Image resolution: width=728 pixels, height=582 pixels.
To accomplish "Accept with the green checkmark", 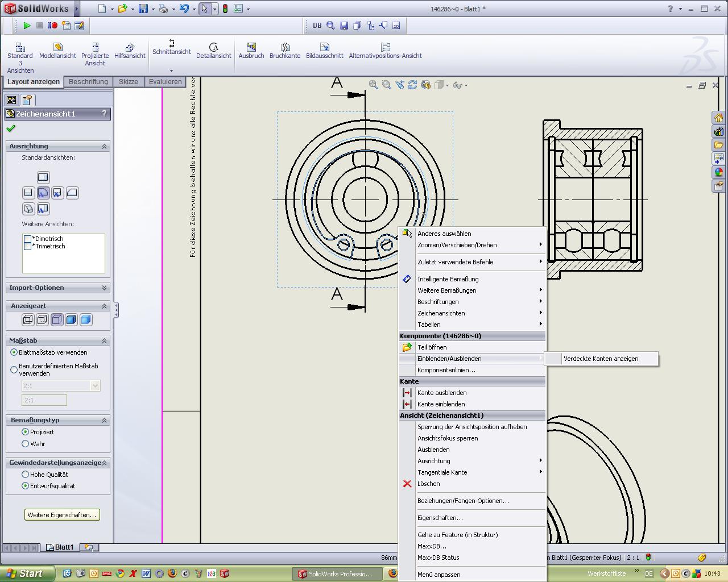I will 11,128.
